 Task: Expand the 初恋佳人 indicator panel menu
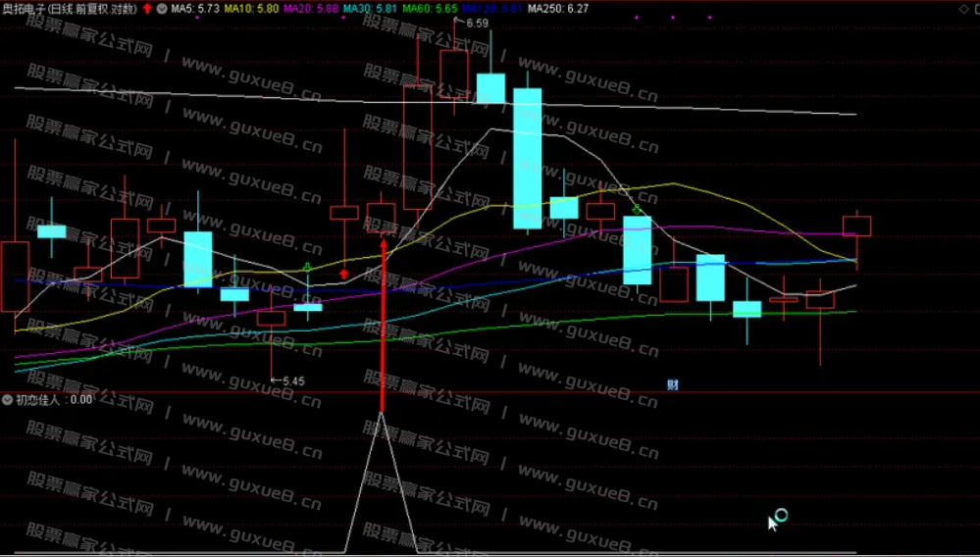coord(8,399)
